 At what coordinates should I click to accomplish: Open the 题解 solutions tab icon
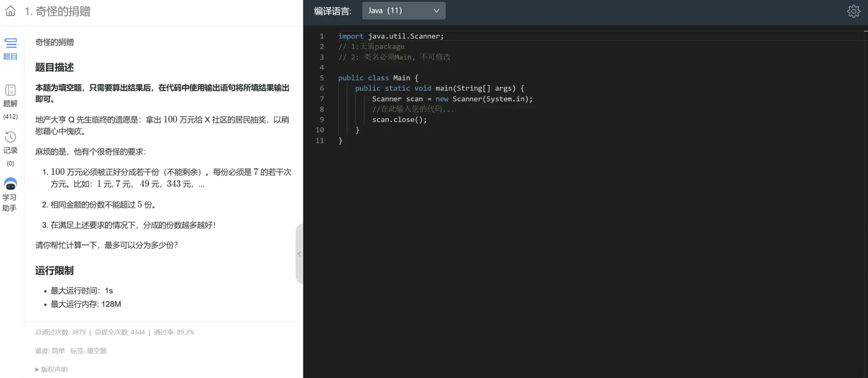(10, 90)
